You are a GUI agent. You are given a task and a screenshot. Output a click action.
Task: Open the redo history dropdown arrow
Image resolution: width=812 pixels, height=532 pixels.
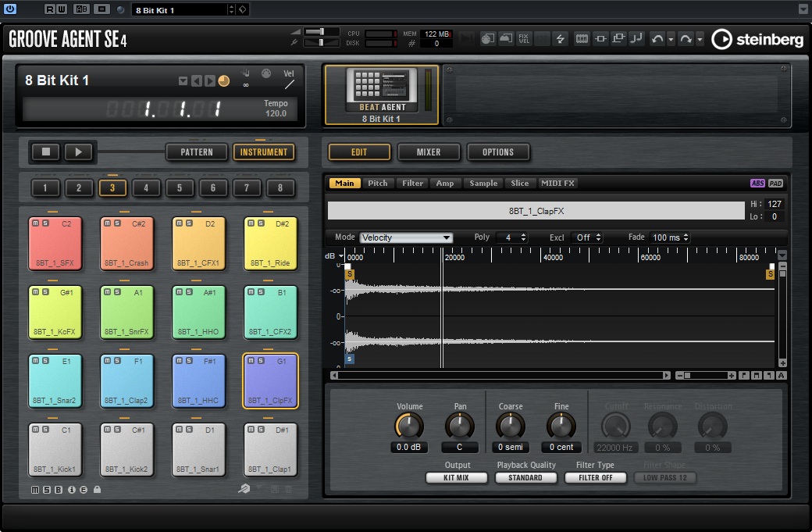pyautogui.click(x=700, y=39)
